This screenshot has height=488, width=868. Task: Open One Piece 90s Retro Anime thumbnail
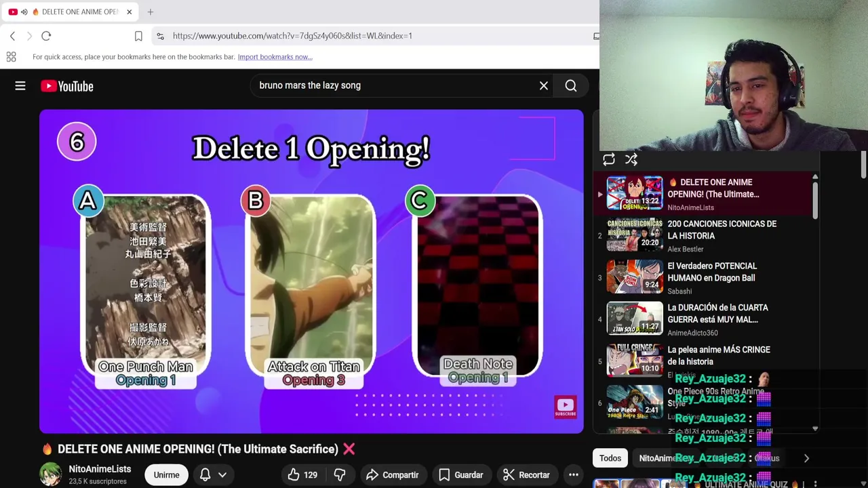point(635,401)
